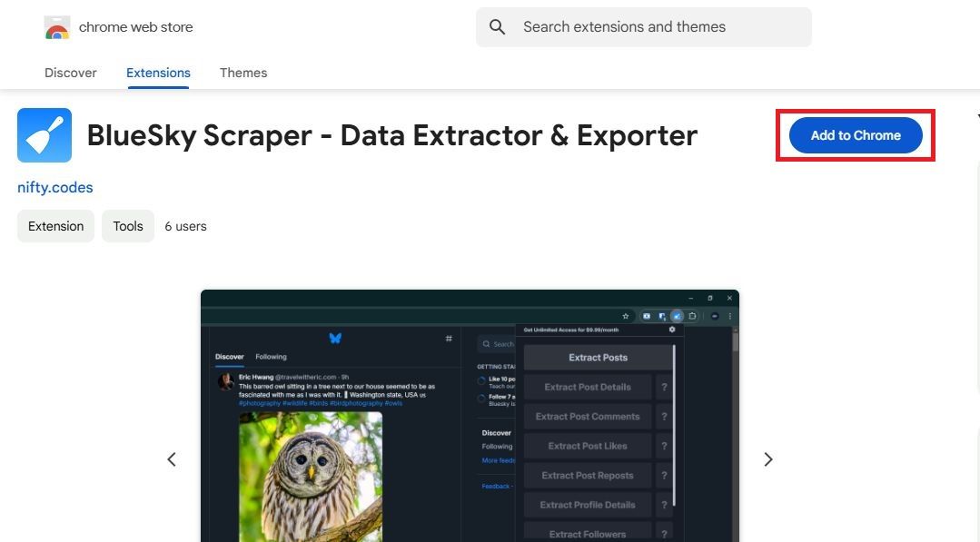Click the right carousel arrow

coord(768,458)
